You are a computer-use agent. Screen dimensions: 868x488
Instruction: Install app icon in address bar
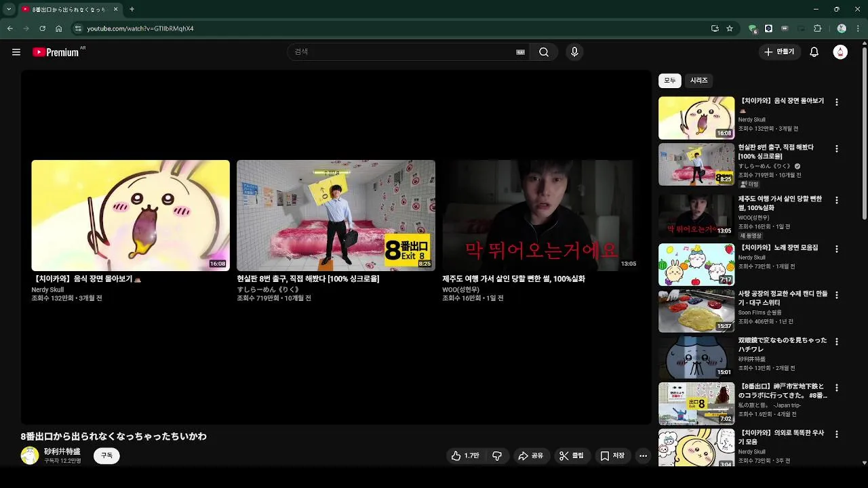point(715,28)
